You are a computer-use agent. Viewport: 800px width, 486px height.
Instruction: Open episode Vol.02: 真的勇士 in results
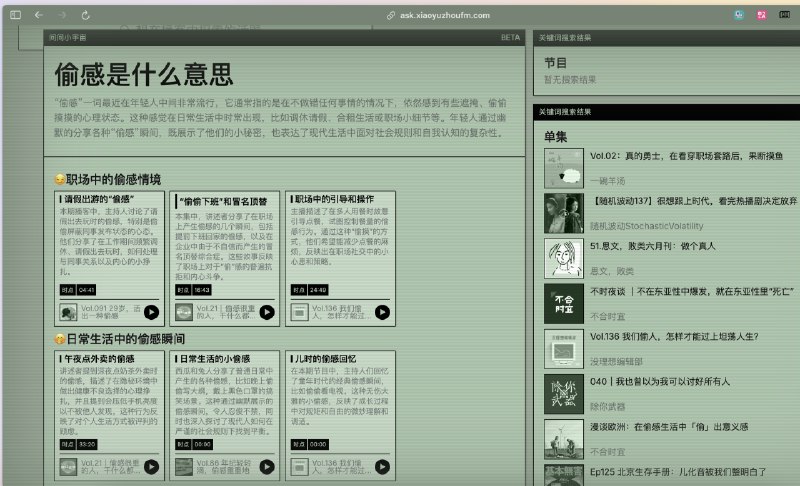pos(686,156)
